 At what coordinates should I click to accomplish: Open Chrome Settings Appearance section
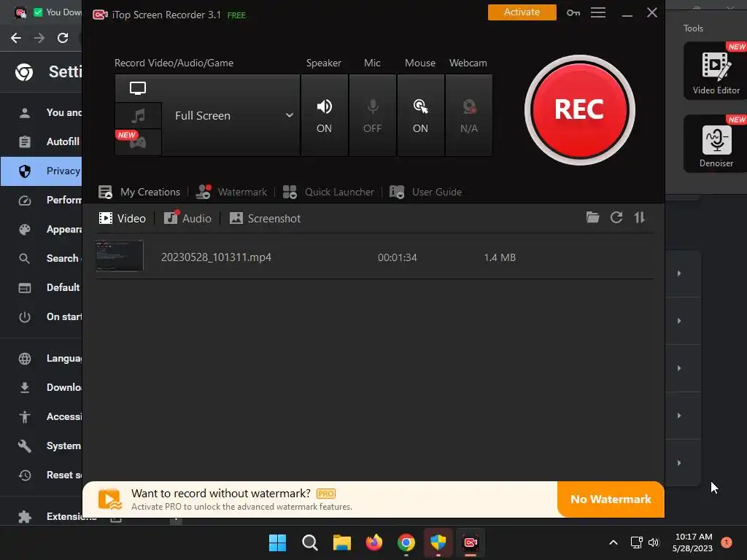pyautogui.click(x=42, y=230)
